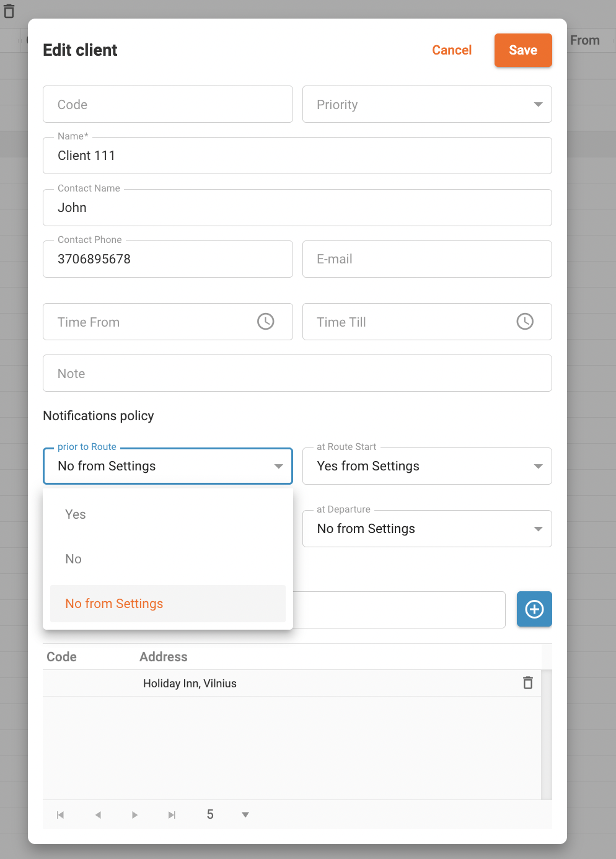Select No from Settings option
616x859 pixels.
[x=114, y=604]
